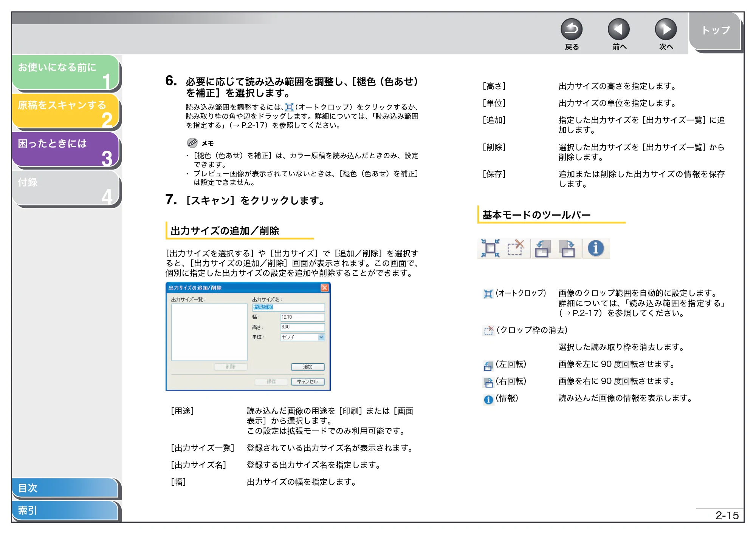The width and height of the screenshot is (756, 534).
Task: Click the small 右回転 legend icon
Action: pos(488,383)
